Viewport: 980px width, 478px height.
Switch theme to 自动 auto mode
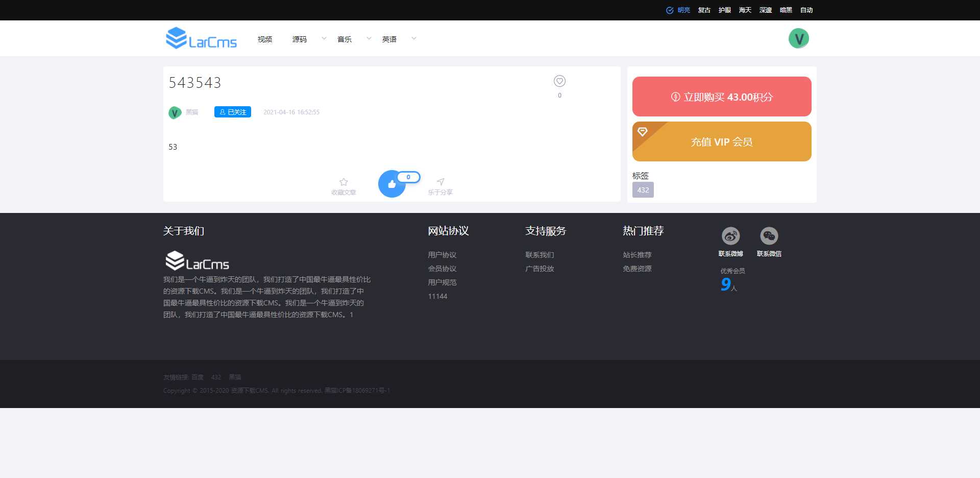click(806, 10)
